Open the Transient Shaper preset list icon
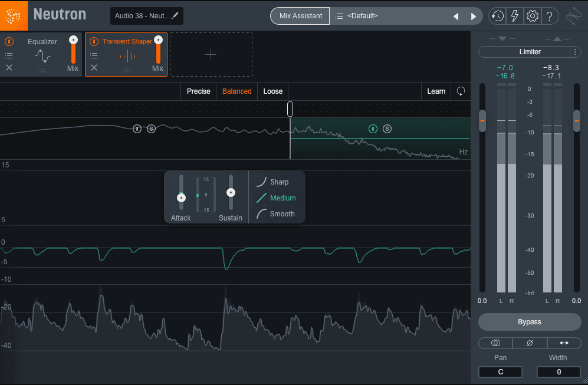The height and width of the screenshot is (385, 588). pos(94,55)
